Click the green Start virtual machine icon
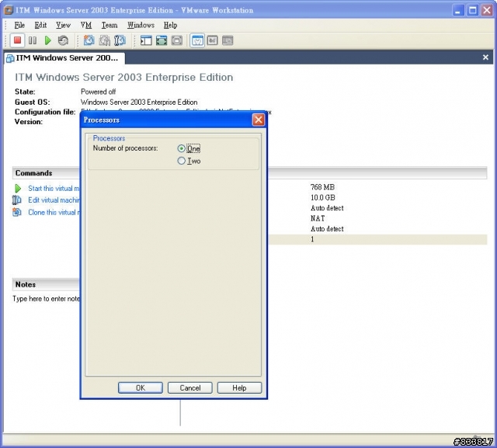This screenshot has height=448, width=497. coord(18,189)
